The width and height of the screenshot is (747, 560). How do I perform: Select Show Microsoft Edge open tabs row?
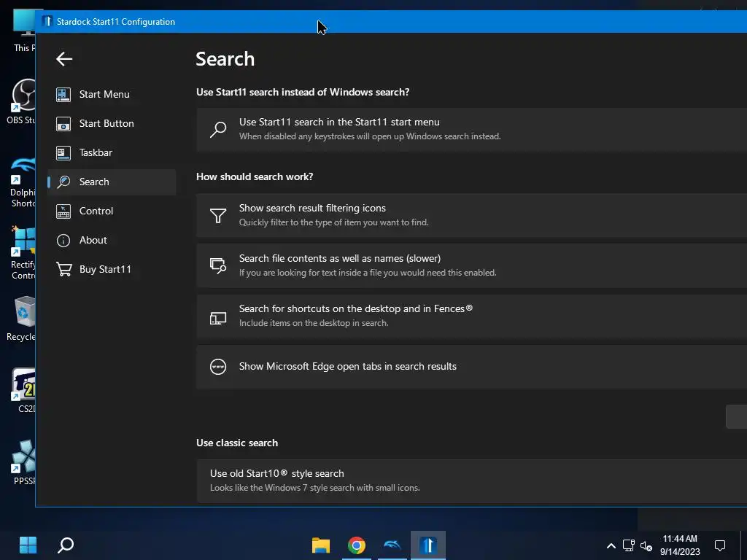[472, 367]
